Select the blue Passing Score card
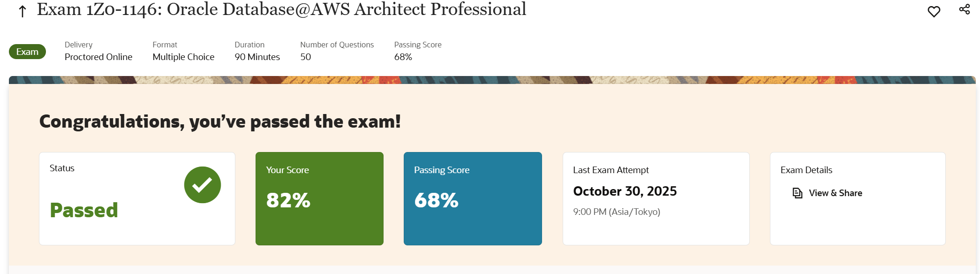 (473, 198)
